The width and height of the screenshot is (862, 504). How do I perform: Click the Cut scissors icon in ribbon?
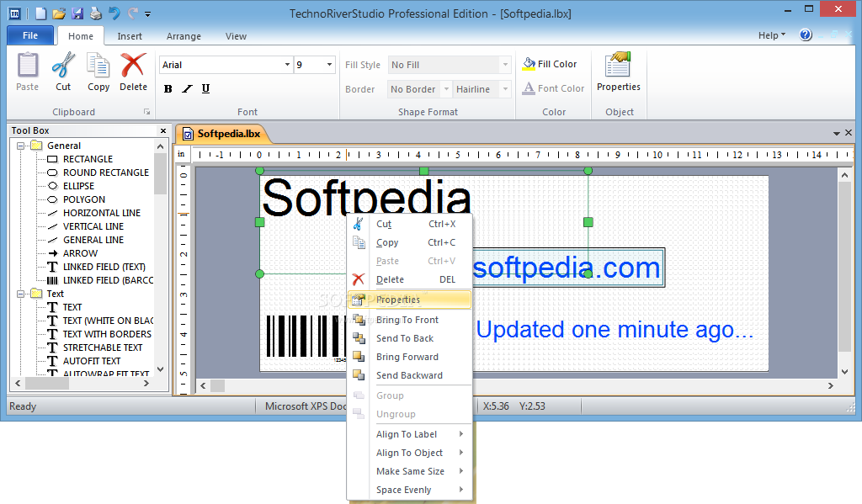click(63, 66)
